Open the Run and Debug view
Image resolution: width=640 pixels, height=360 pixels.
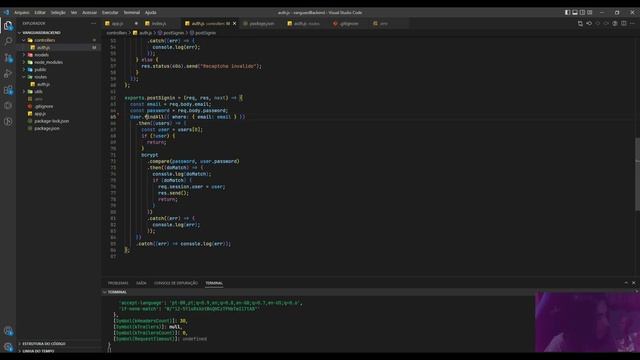(x=8, y=74)
